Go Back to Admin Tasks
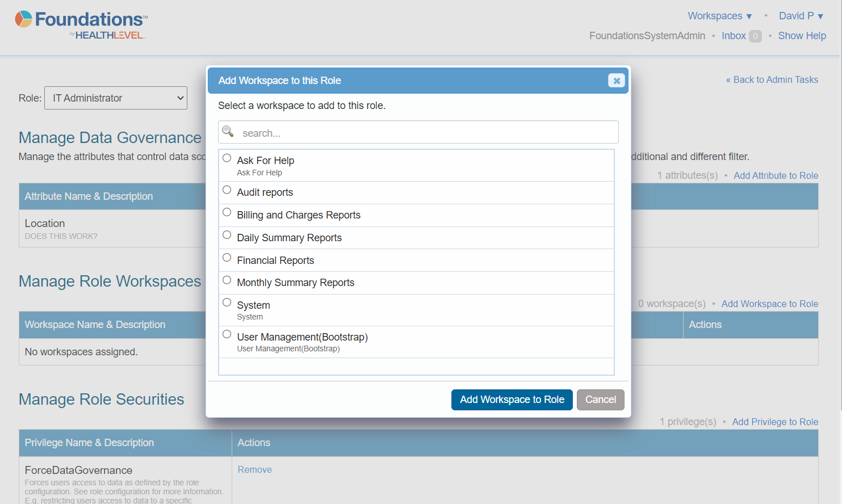The width and height of the screenshot is (842, 504). pos(772,80)
